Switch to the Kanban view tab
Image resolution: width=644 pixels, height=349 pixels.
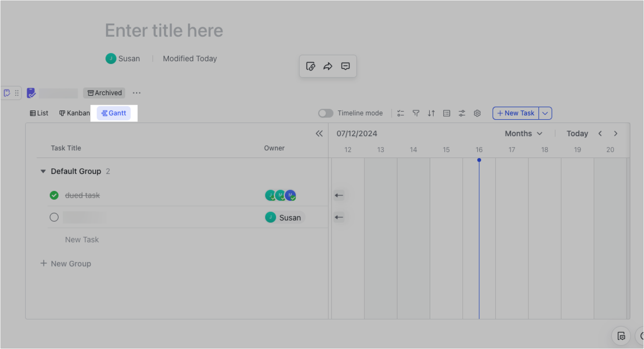[x=74, y=113]
